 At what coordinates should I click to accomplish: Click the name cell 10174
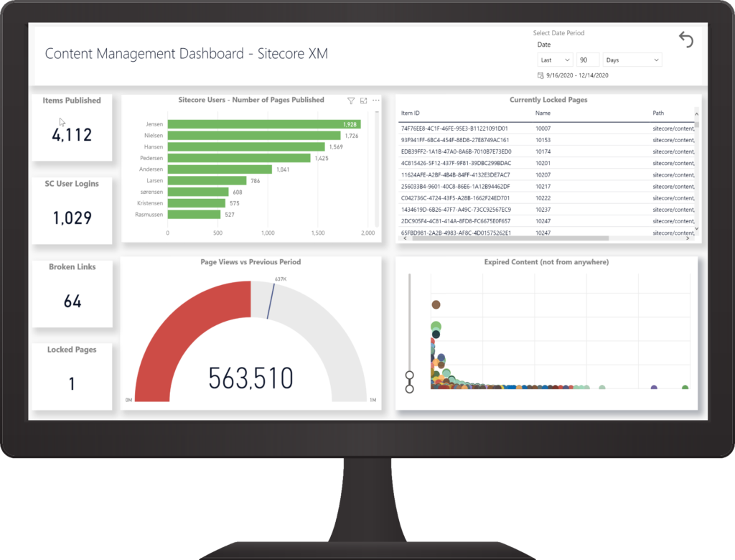(x=543, y=152)
